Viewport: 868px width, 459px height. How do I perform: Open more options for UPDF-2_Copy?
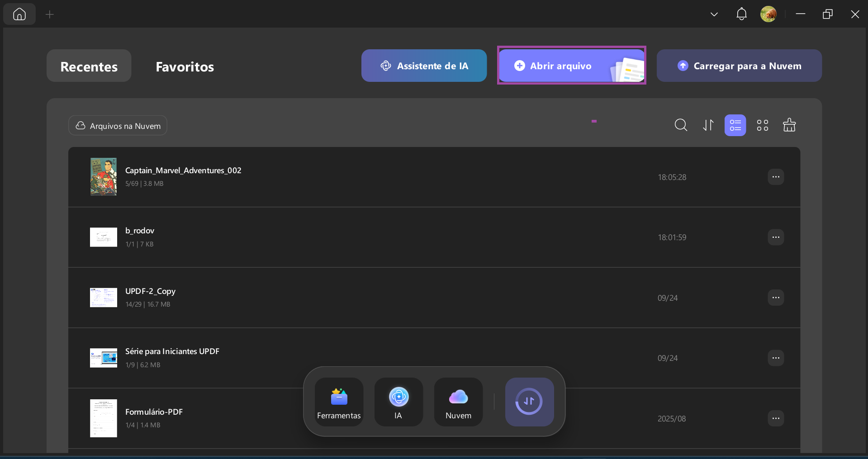[776, 298]
